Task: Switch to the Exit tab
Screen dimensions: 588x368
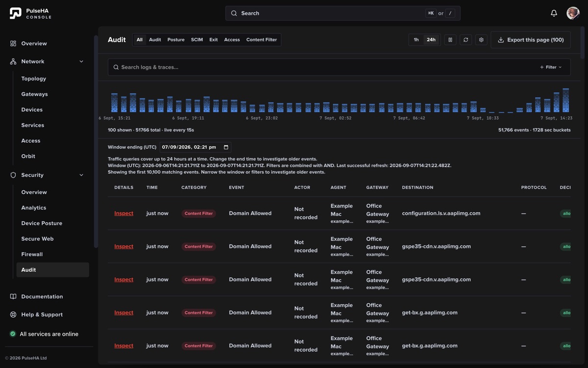Action: coord(214,40)
